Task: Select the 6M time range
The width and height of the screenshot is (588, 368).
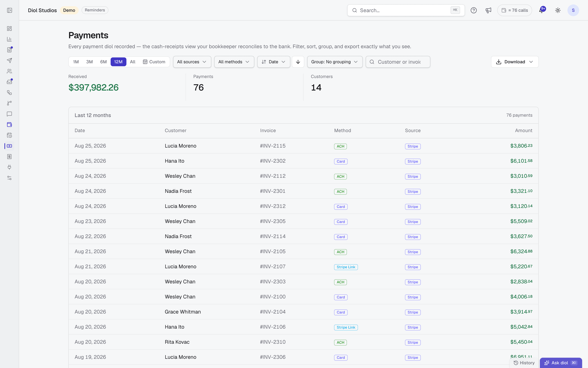Action: coord(103,62)
